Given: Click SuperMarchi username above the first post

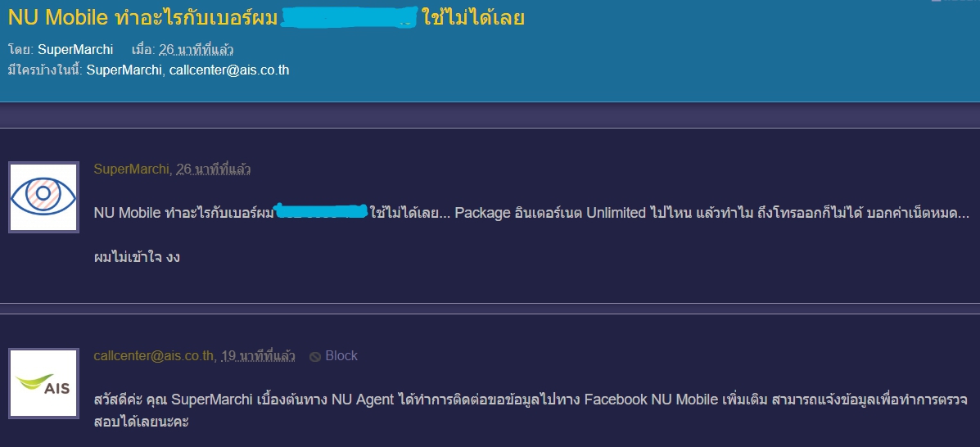Looking at the screenshot, I should pyautogui.click(x=131, y=169).
